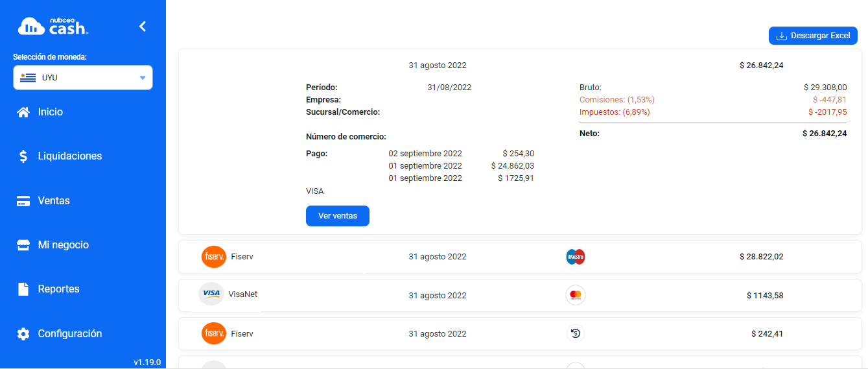Click the Reportes document icon
868x369 pixels.
point(23,289)
